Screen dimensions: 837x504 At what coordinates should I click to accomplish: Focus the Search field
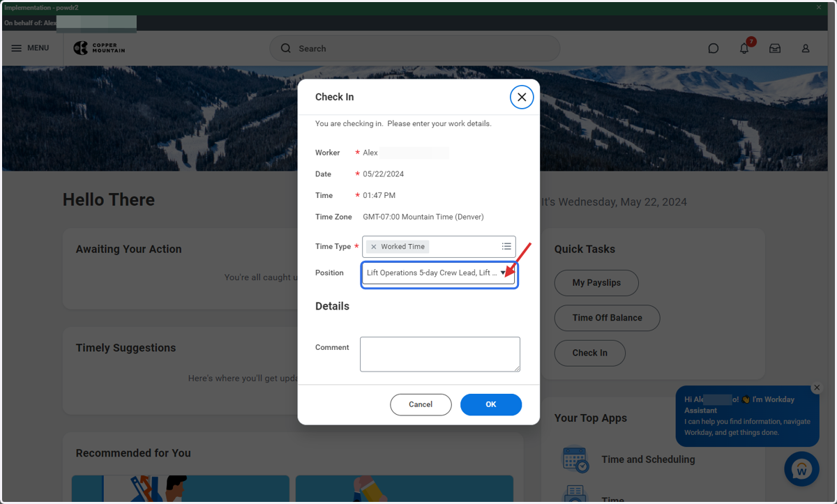415,48
